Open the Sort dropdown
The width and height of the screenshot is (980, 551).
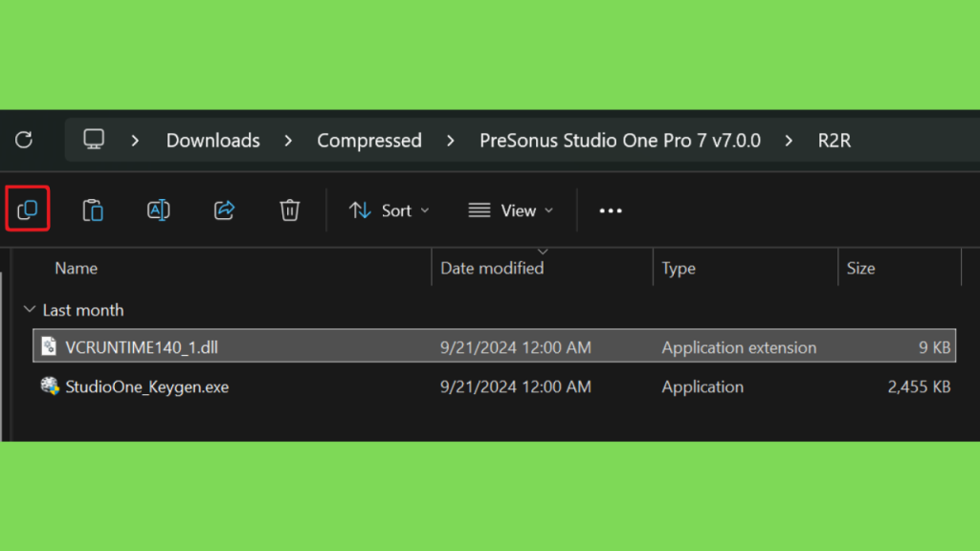(x=390, y=210)
